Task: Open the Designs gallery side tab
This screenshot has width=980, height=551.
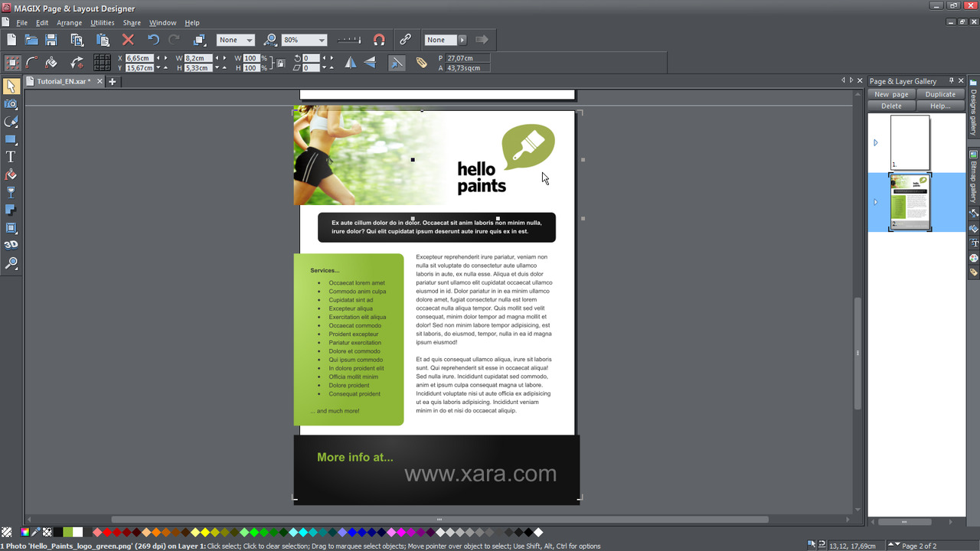Action: [x=973, y=107]
